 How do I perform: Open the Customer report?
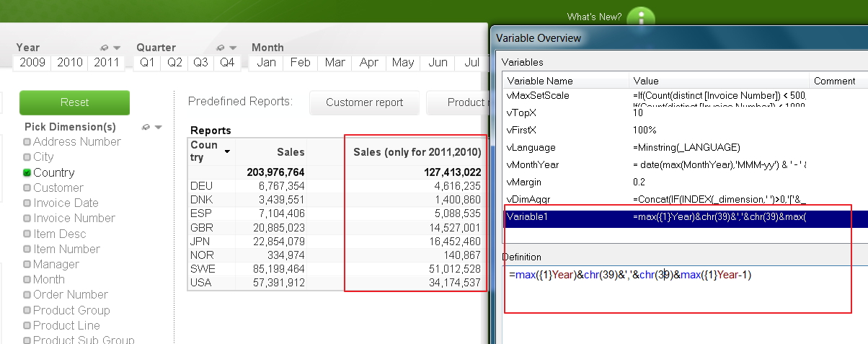[x=364, y=102]
